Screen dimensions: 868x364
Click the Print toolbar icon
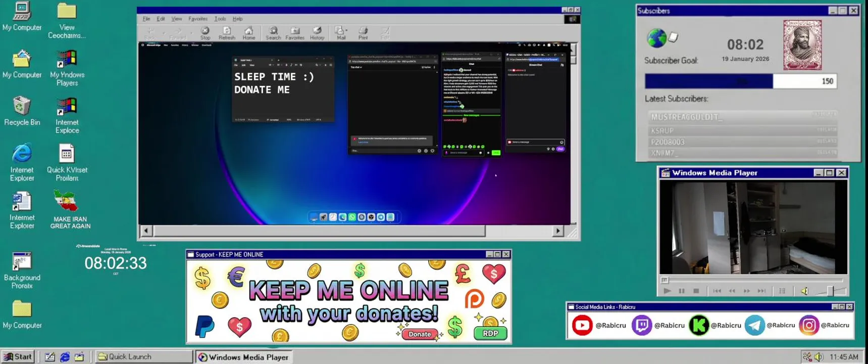click(363, 33)
